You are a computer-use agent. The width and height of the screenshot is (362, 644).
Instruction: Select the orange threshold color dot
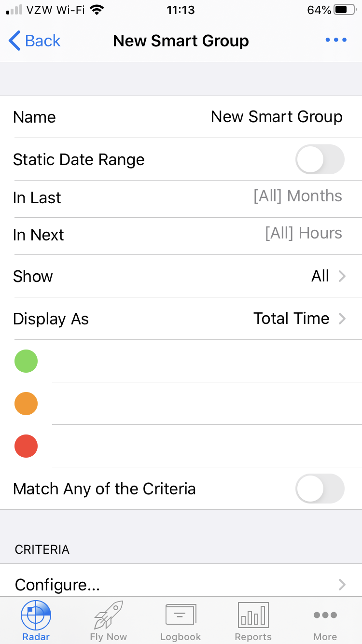click(26, 404)
